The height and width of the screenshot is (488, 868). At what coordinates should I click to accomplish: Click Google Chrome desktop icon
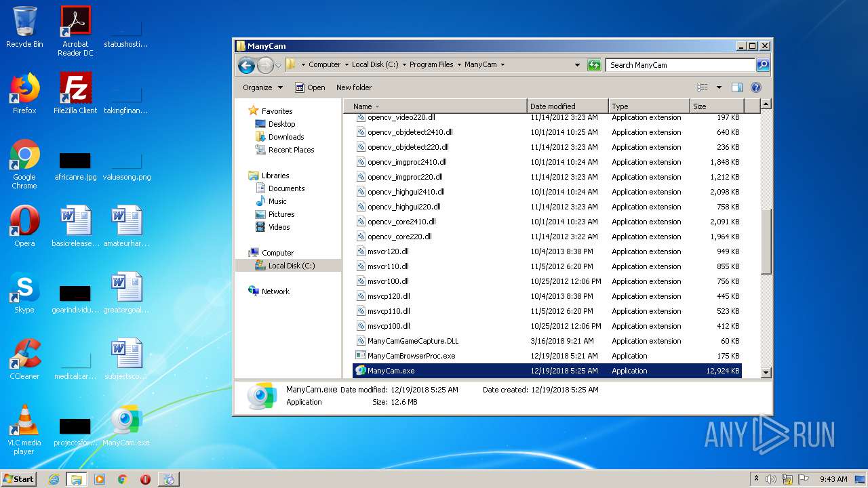pos(24,164)
